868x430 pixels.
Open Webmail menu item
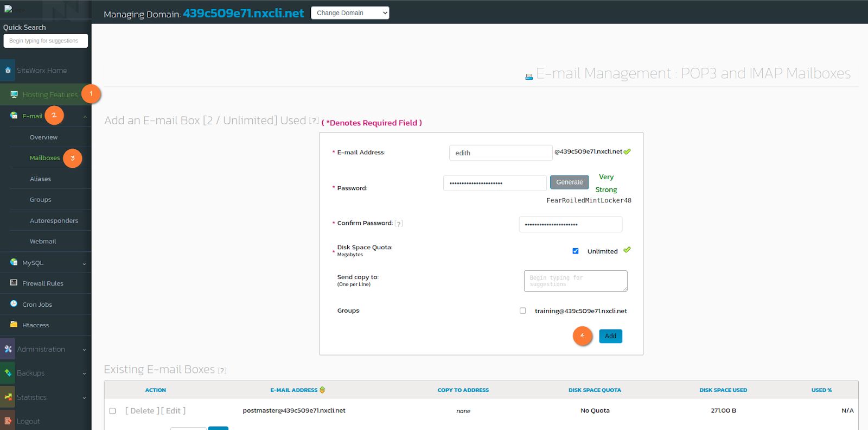coord(43,242)
